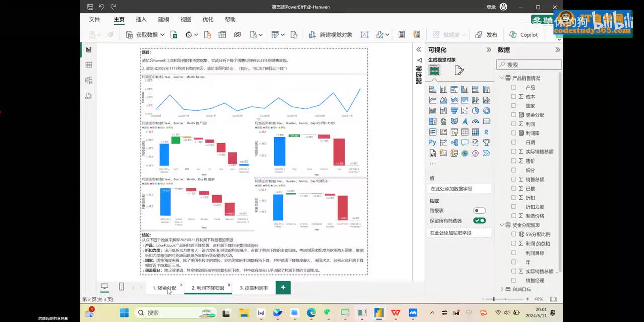Image resolution: width=644 pixels, height=322 pixels.
Task: Add a new page with plus button
Action: [x=283, y=288]
